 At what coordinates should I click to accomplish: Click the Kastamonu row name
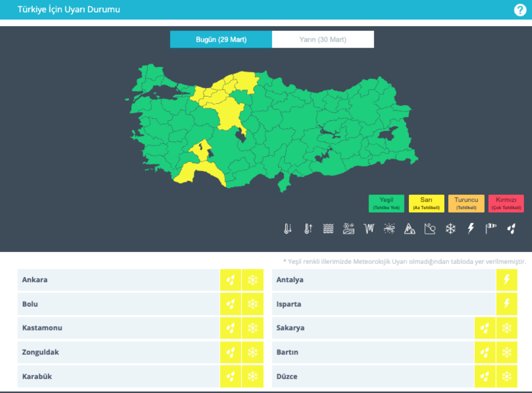point(42,328)
